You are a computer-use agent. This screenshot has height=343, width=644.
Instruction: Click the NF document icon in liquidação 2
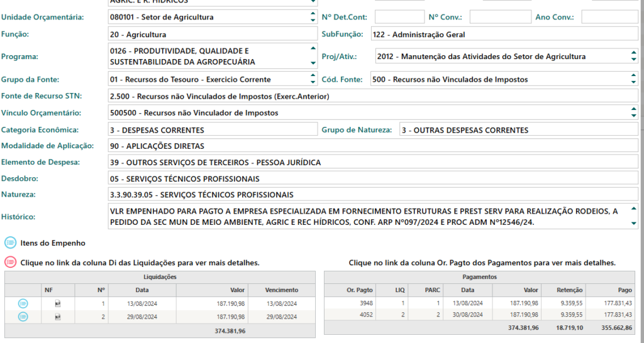click(58, 317)
